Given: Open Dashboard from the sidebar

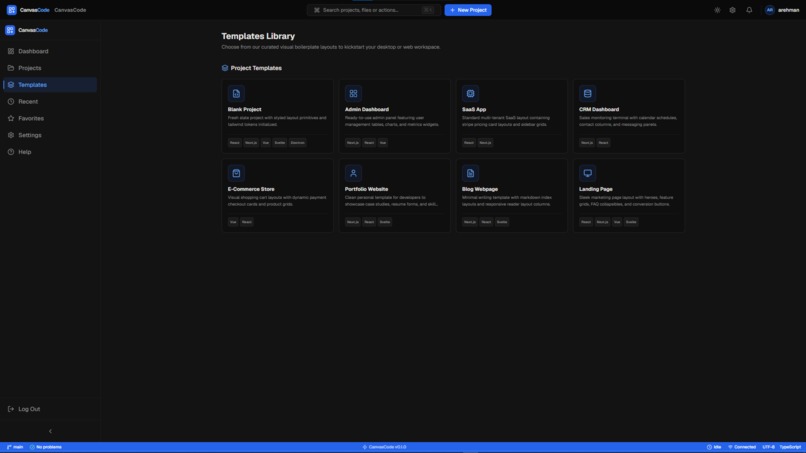Looking at the screenshot, I should 50,51.
